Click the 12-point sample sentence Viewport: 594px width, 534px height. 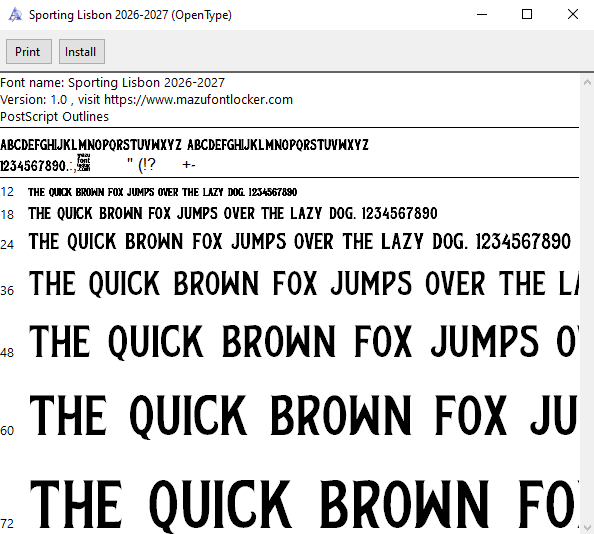pyautogui.click(x=163, y=192)
